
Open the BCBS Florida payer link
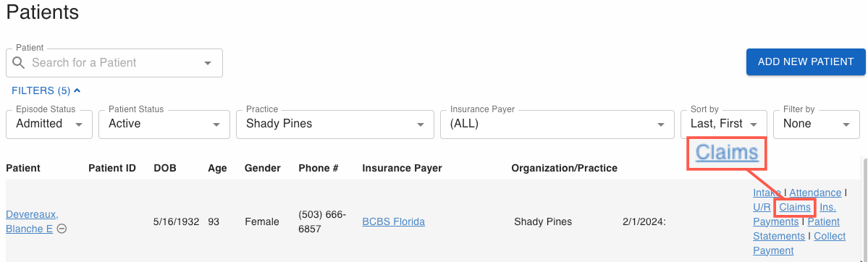pos(394,221)
